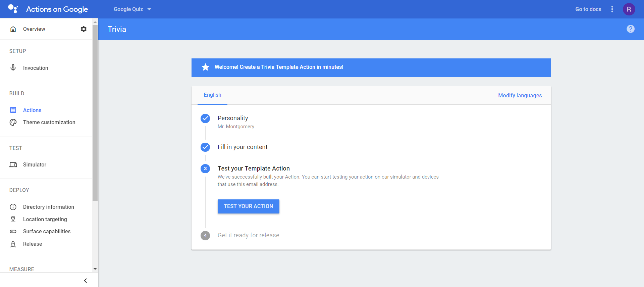644x287 pixels.
Task: Open the Go to docs link
Action: pos(588,9)
